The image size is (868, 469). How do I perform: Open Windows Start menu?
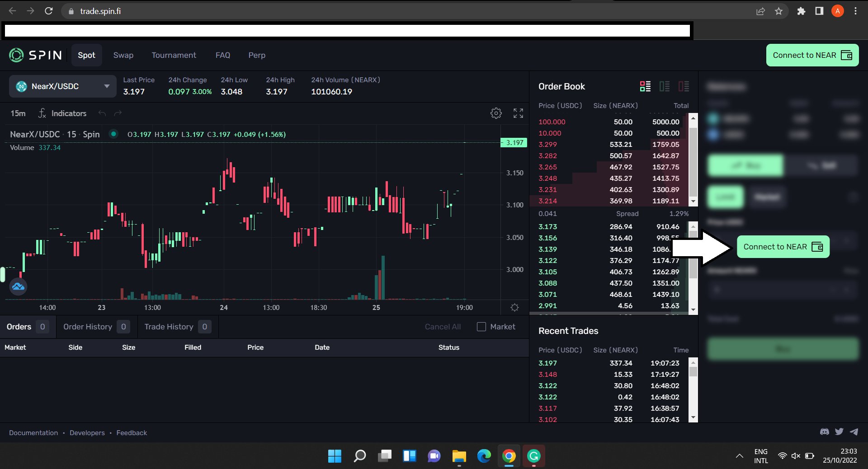[x=335, y=456]
